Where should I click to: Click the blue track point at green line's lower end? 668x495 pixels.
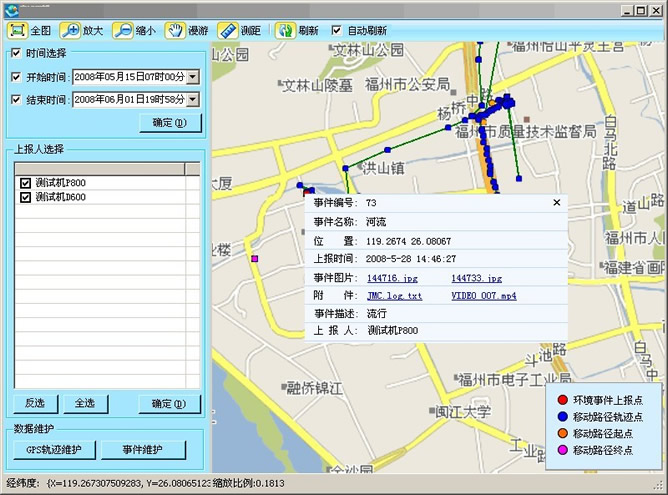(519, 178)
